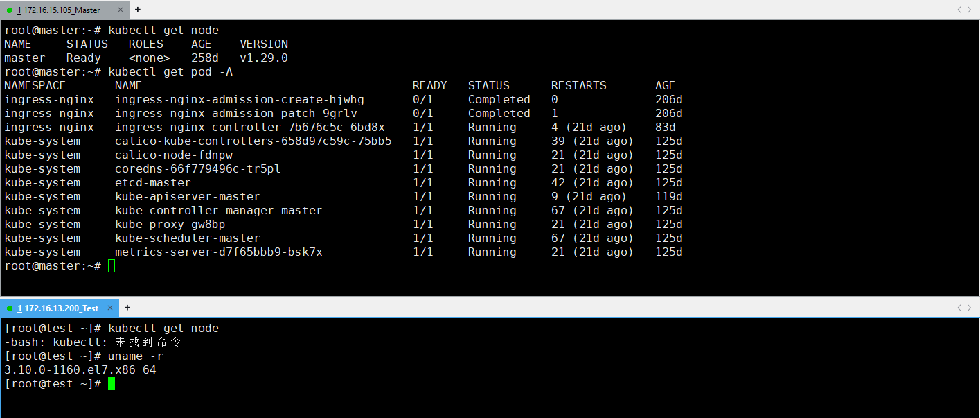Add a new tab beside the Master tab
Image resolution: width=980 pixels, height=418 pixels.
[137, 10]
